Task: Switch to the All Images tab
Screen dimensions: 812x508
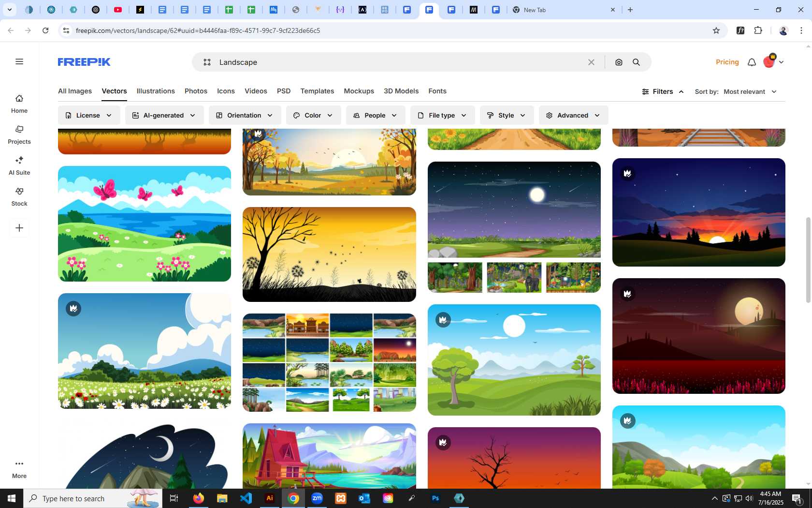Action: 75,91
